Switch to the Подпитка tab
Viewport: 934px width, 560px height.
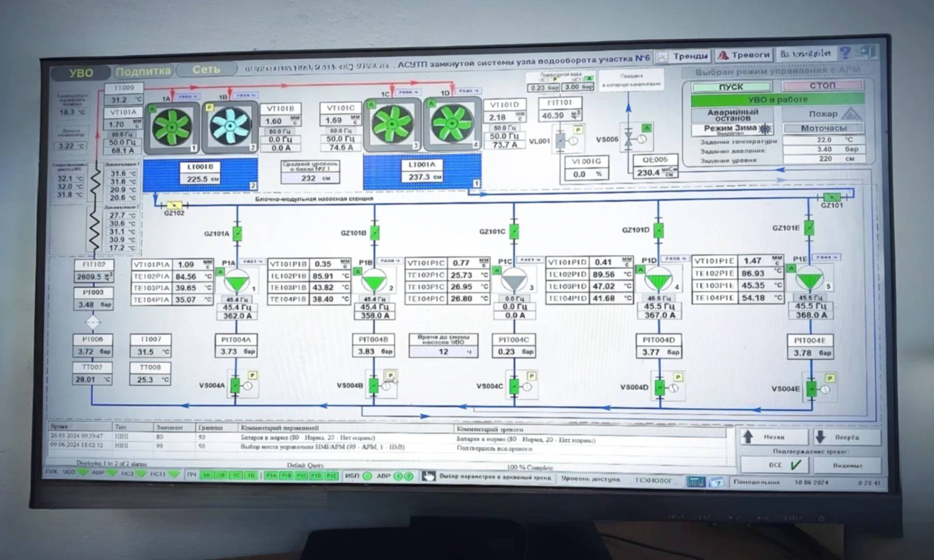click(x=143, y=71)
